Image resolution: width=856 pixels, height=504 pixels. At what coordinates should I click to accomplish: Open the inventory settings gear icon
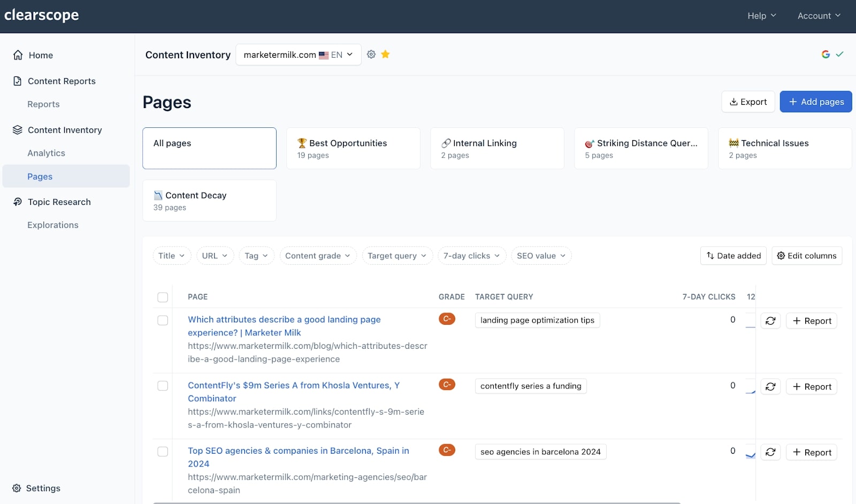tap(371, 54)
